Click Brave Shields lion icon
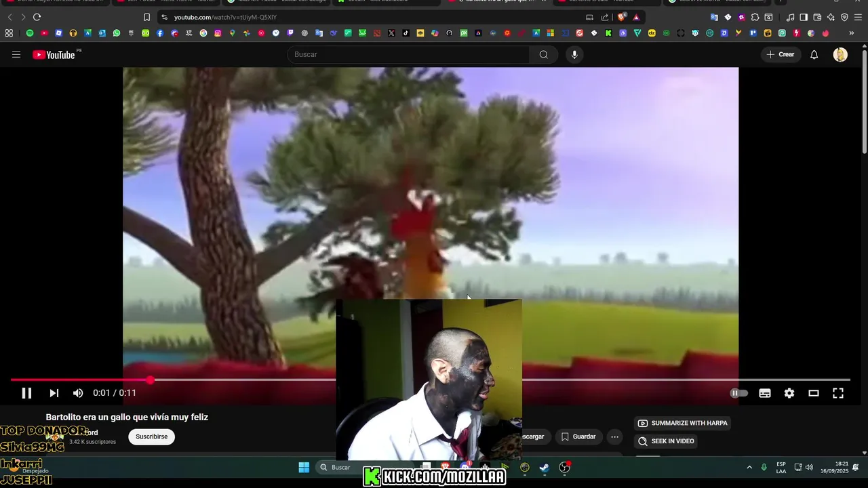This screenshot has width=868, height=488. (622, 17)
